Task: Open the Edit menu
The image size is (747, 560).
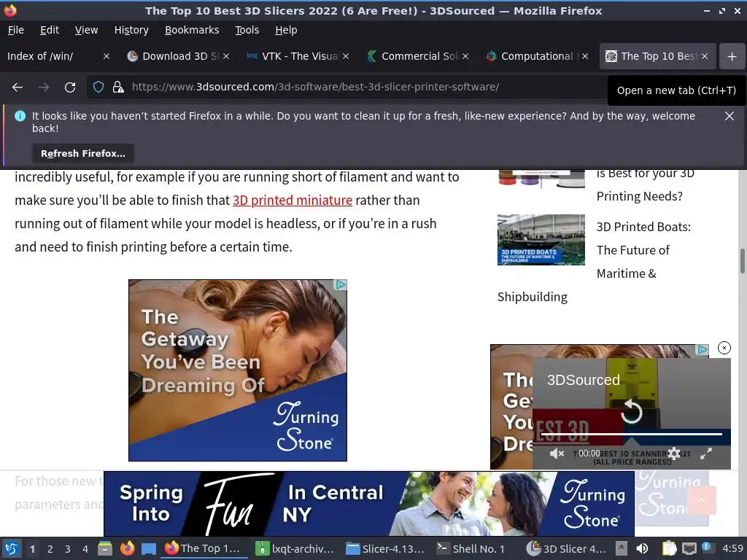Action: (x=50, y=30)
